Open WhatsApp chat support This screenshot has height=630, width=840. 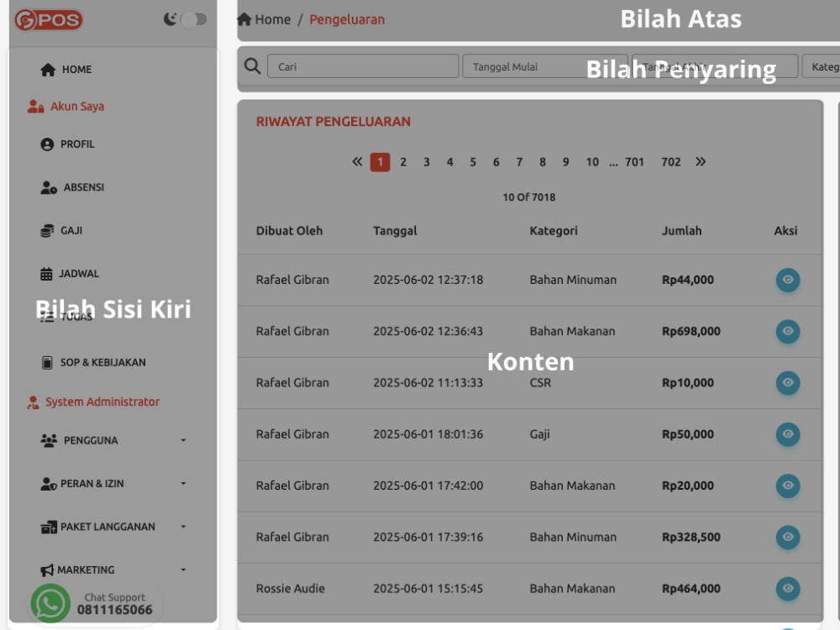point(50,603)
